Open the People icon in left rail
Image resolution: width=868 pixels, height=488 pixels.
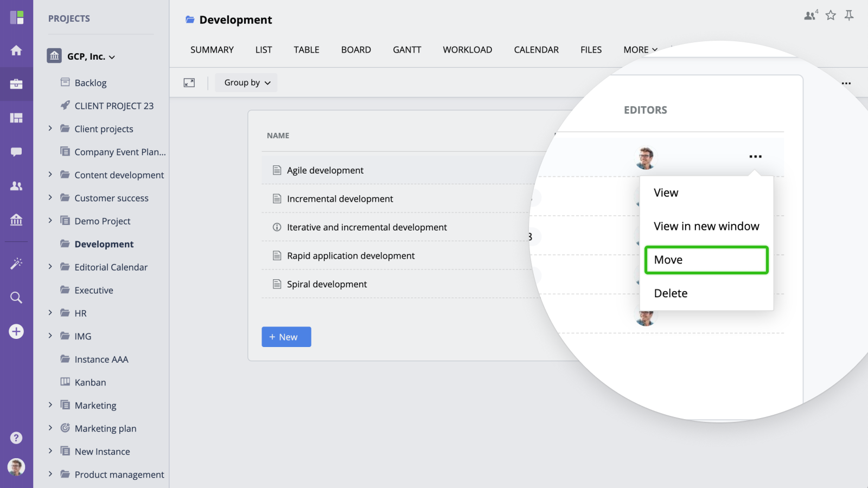(16, 186)
